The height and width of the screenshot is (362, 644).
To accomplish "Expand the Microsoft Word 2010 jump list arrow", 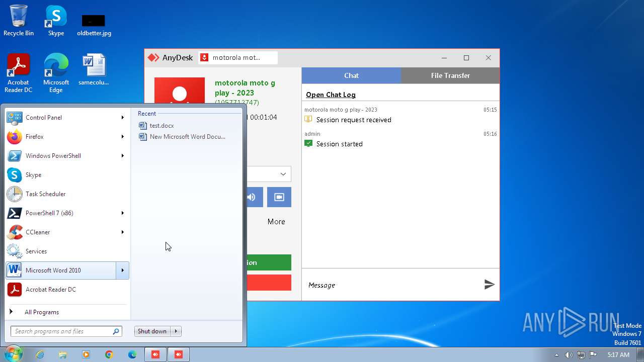I will point(122,270).
